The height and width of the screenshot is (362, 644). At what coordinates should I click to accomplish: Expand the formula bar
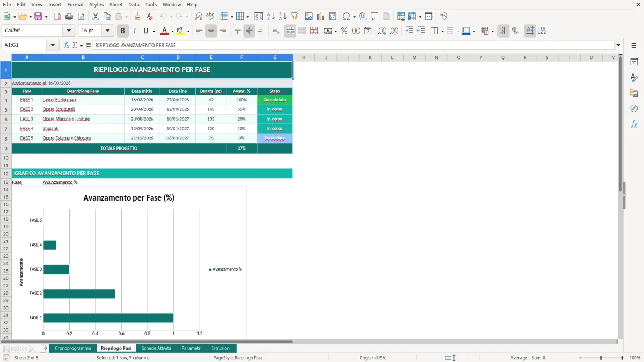[618, 45]
